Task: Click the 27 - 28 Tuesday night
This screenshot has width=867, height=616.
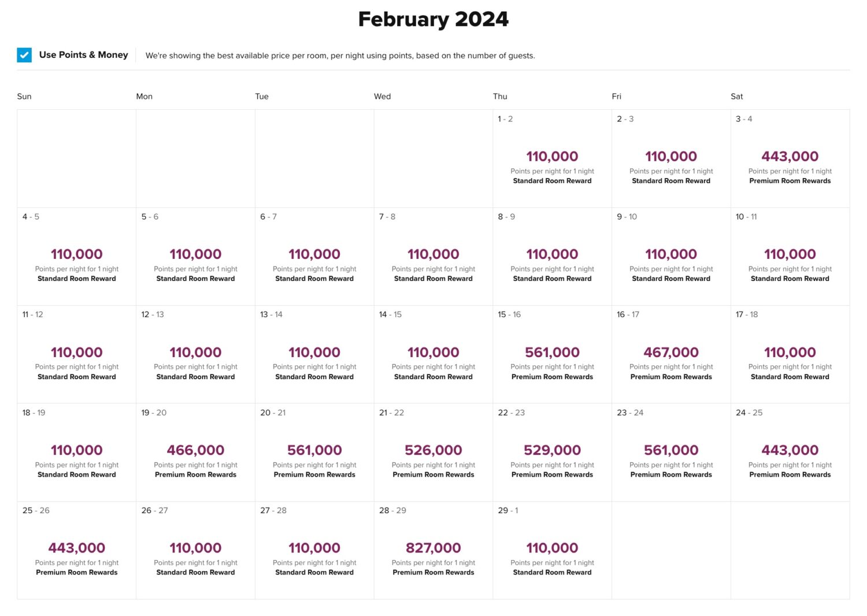Action: tap(314, 550)
